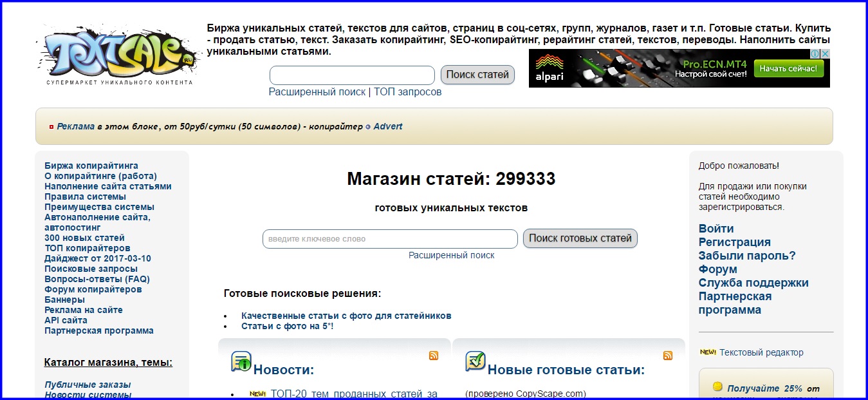Click the NEW badge next to Текстовый редактор
This screenshot has height=400, width=868.
[708, 352]
